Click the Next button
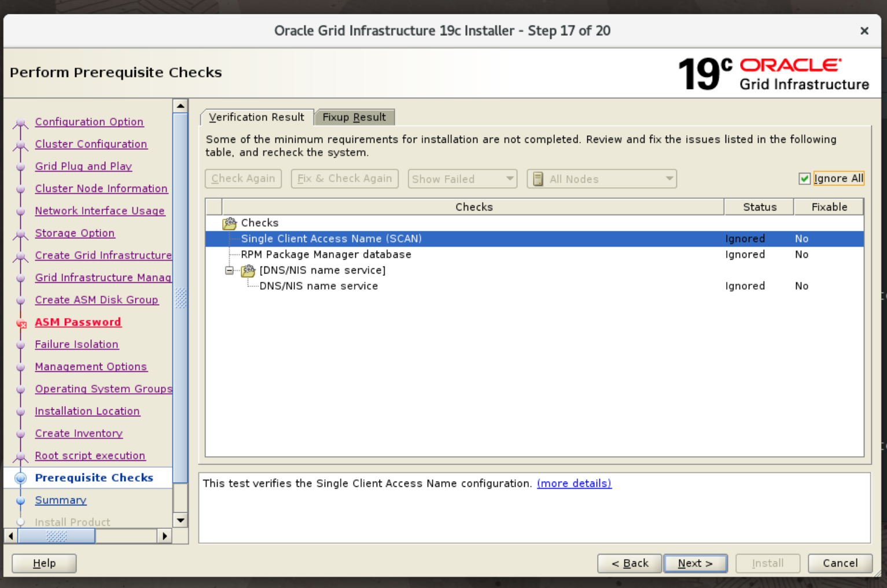The height and width of the screenshot is (588, 887). (695, 563)
